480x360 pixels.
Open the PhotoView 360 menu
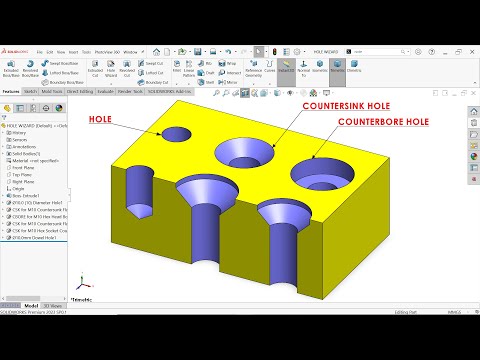point(107,52)
